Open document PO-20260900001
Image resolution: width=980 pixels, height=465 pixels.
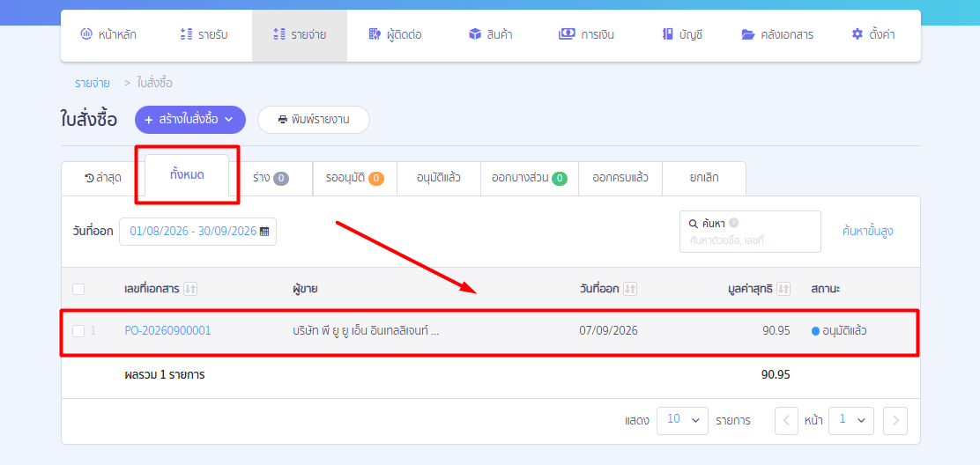pos(168,331)
